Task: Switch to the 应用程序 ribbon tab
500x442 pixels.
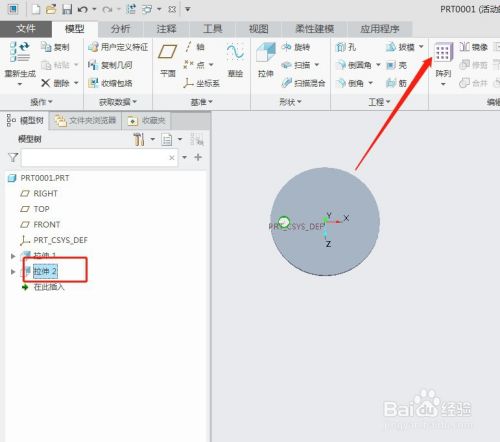Action: (x=380, y=29)
